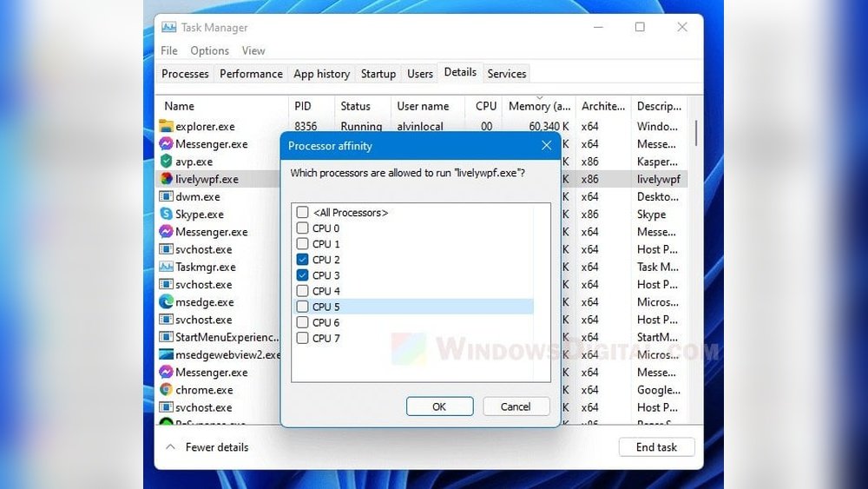Enable the All Processors checkbox
The width and height of the screenshot is (868, 489).
pos(302,213)
